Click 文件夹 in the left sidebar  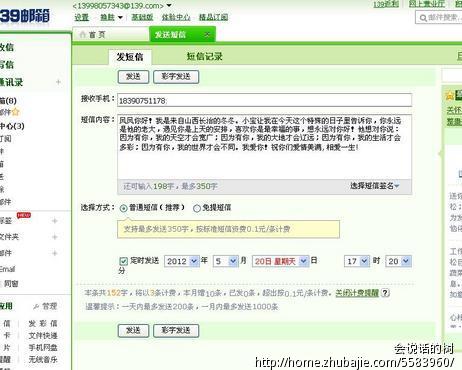(x=9, y=237)
